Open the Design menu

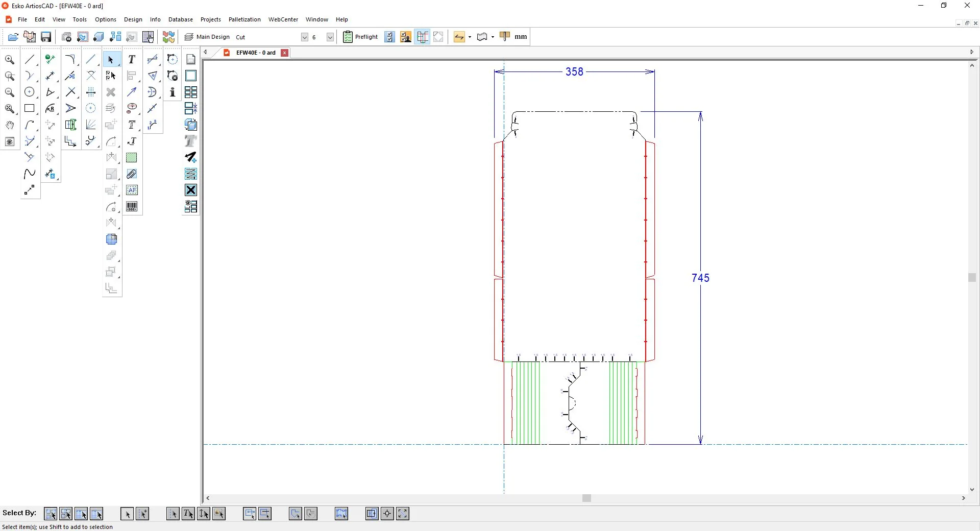[x=133, y=19]
